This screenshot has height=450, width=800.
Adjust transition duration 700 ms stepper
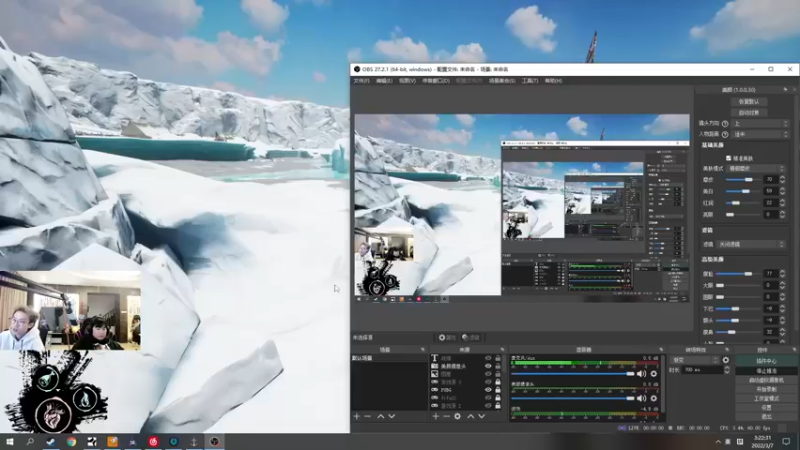727,369
